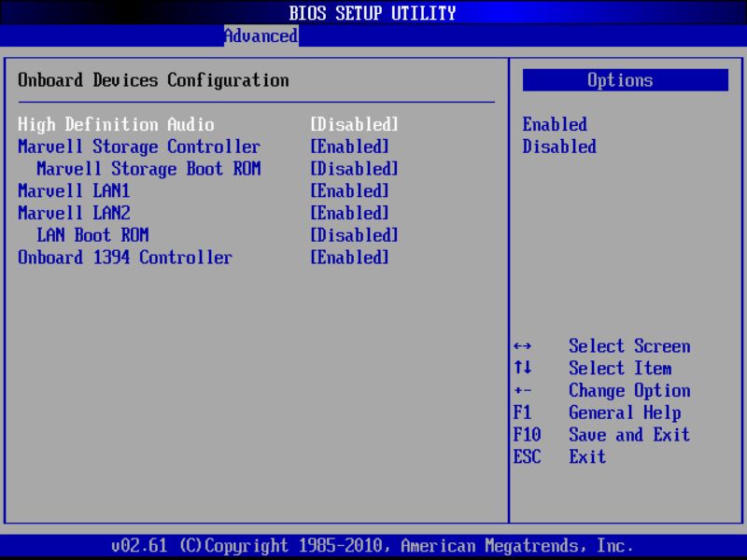Click the [Disabled] value for High Definition Audio
This screenshot has width=747, height=560.
(352, 123)
